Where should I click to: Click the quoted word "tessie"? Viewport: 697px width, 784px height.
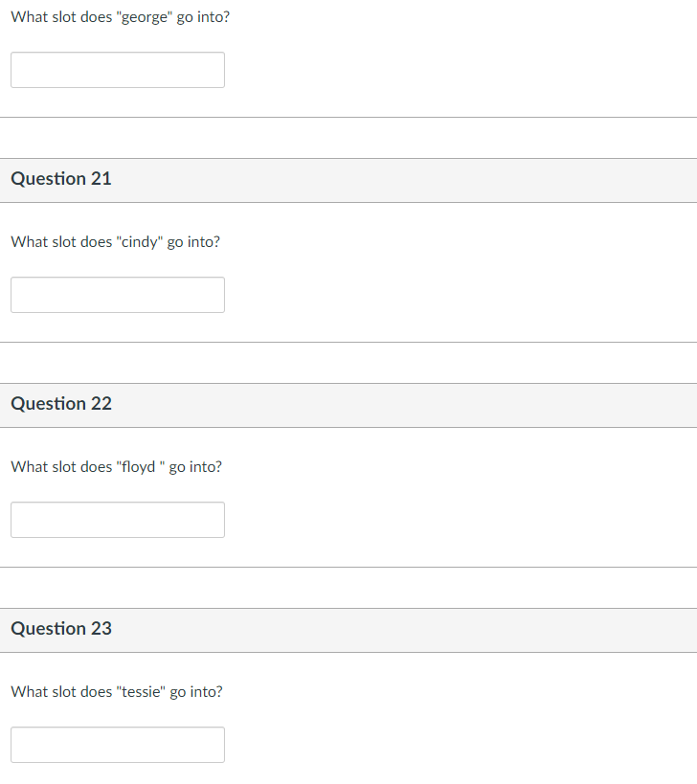click(x=141, y=692)
